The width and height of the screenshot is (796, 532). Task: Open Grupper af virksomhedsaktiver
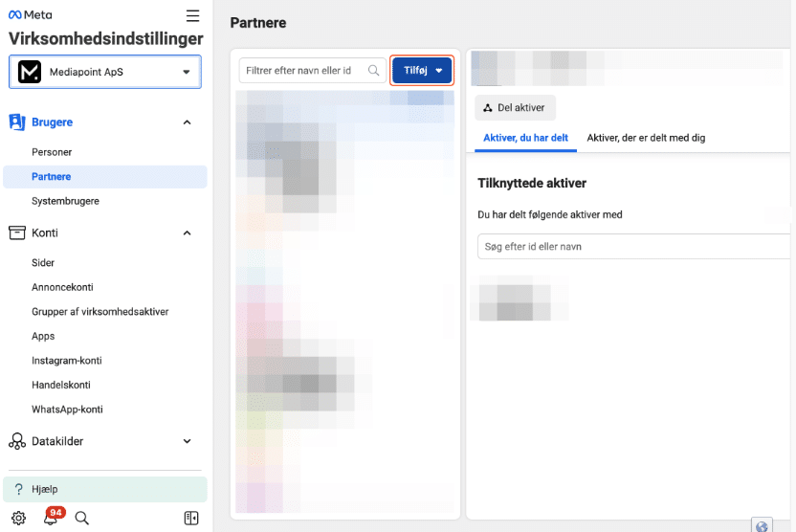point(100,312)
